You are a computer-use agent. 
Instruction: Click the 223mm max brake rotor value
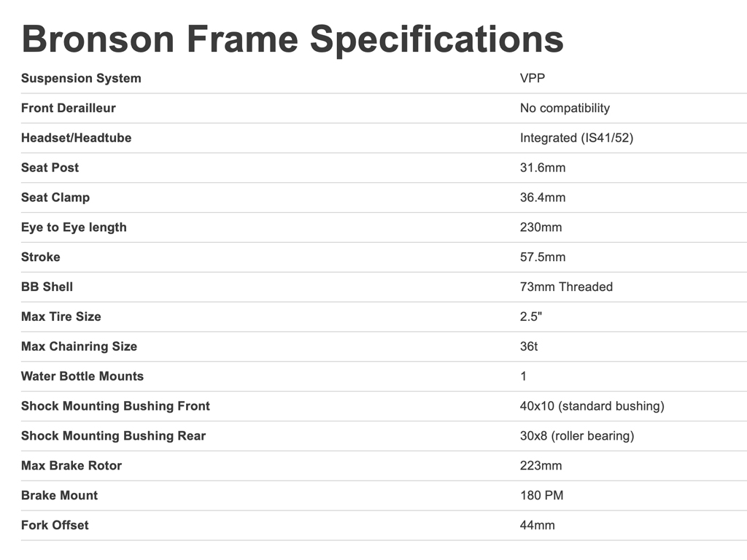[541, 466]
